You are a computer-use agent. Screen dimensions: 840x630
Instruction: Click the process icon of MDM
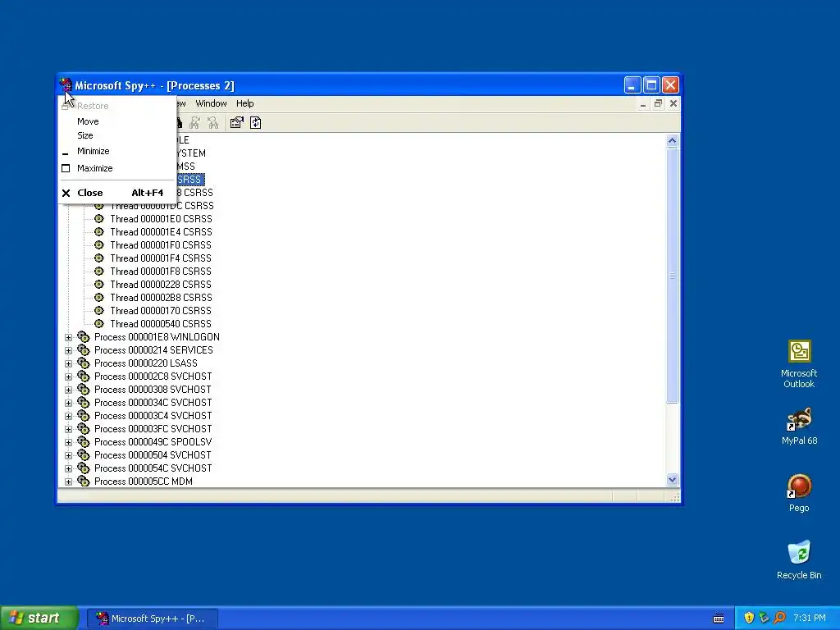(x=84, y=481)
